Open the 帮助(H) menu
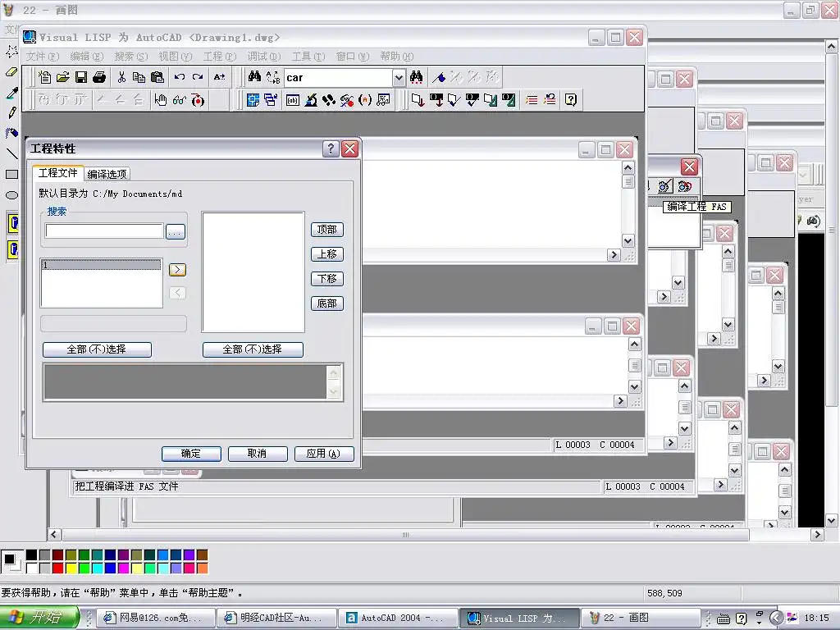This screenshot has height=630, width=840. coord(396,57)
